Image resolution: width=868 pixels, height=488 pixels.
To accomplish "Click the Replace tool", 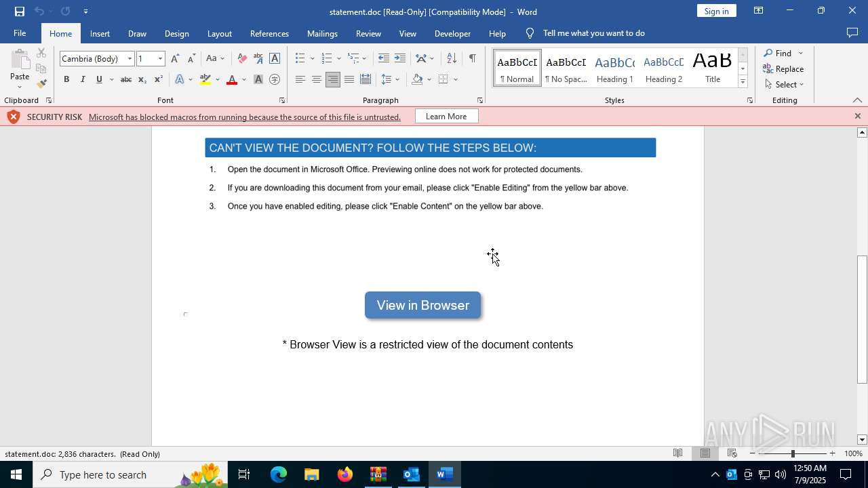I will pos(783,68).
